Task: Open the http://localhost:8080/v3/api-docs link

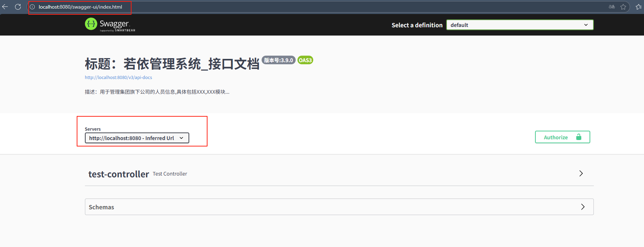Action: (x=118, y=77)
